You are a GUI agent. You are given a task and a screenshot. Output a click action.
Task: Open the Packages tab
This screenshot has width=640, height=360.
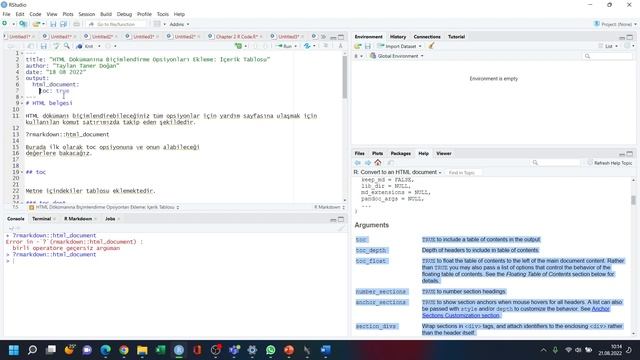[400, 153]
